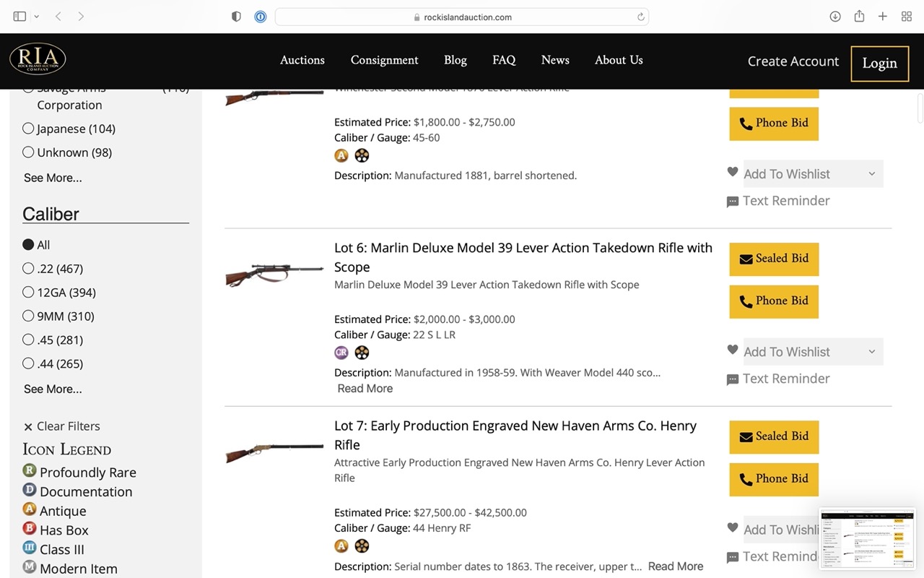Select the 12GA (394) caliber filter
Image resolution: width=924 pixels, height=578 pixels.
[28, 293]
